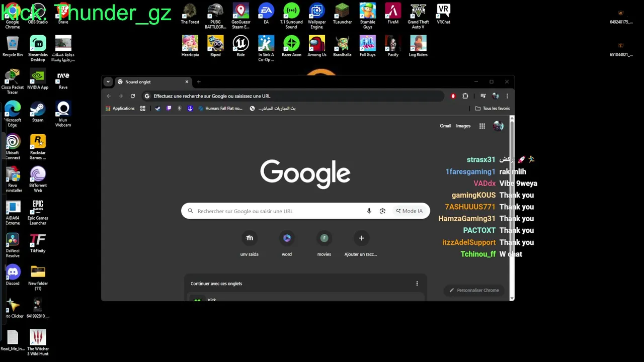
Task: Click the Chrome media control icon
Action: point(483,96)
